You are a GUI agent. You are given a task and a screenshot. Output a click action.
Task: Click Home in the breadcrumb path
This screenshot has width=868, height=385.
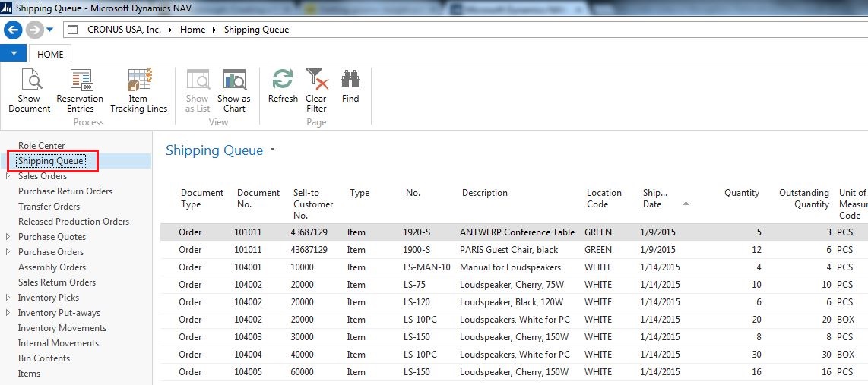[192, 30]
